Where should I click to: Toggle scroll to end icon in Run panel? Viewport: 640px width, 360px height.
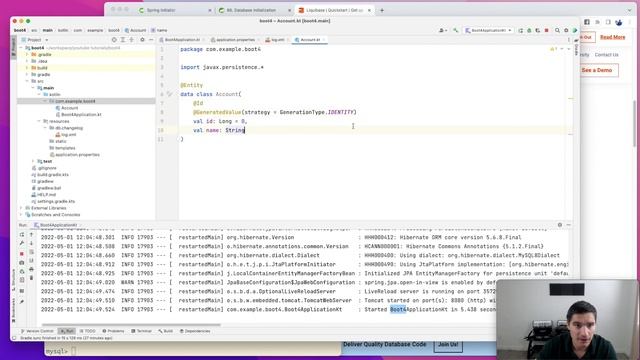(x=31, y=260)
